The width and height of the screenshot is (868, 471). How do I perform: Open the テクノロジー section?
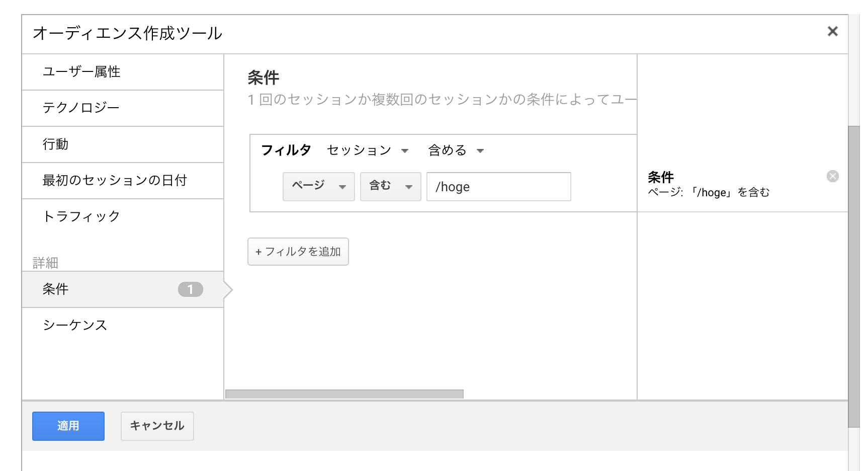[x=81, y=108]
